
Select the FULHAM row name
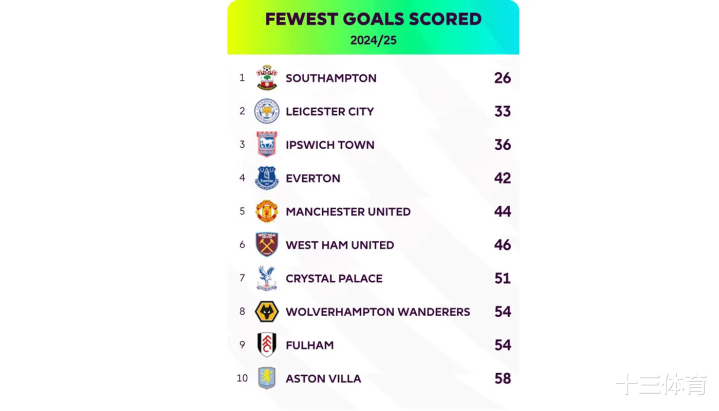point(310,345)
